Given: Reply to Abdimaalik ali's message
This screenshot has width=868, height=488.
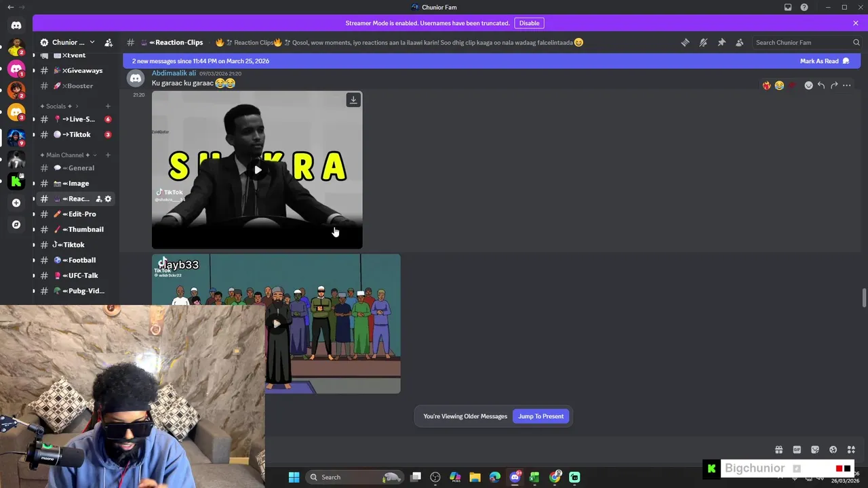Looking at the screenshot, I should click(x=821, y=85).
